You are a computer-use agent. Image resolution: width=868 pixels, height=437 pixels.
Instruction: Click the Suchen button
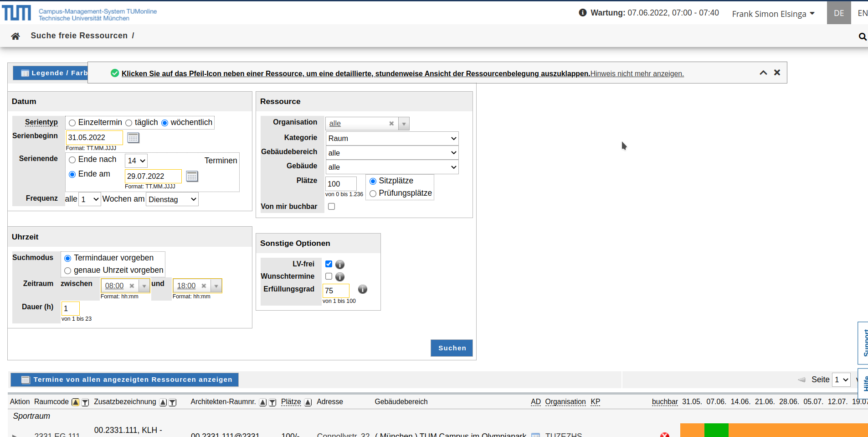[x=452, y=348]
